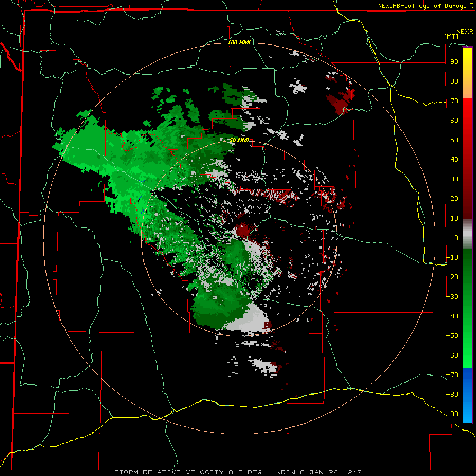Pick the gray zero-velocity segment of the color bar
Viewport: 476px width, 476px height.
point(467,234)
